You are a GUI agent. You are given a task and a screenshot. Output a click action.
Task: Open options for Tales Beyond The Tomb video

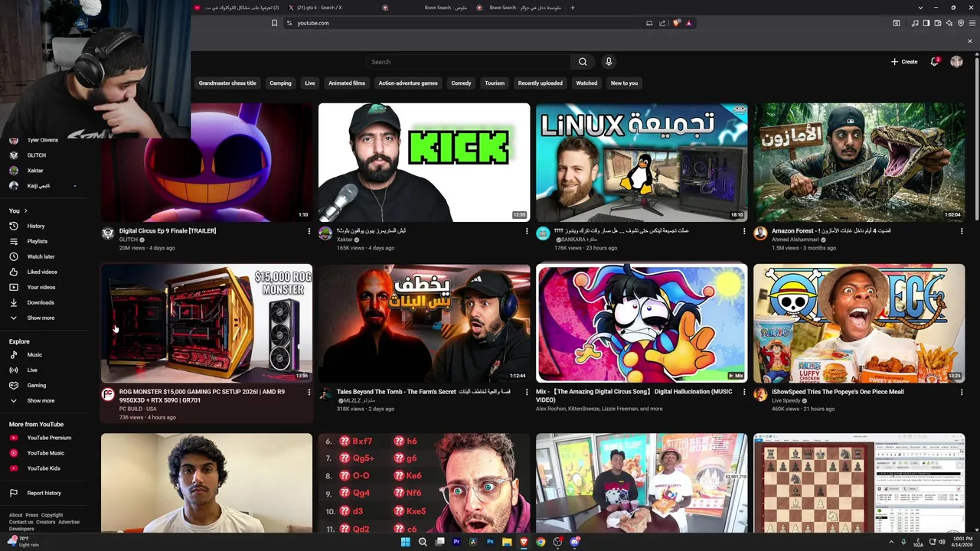[x=527, y=392]
